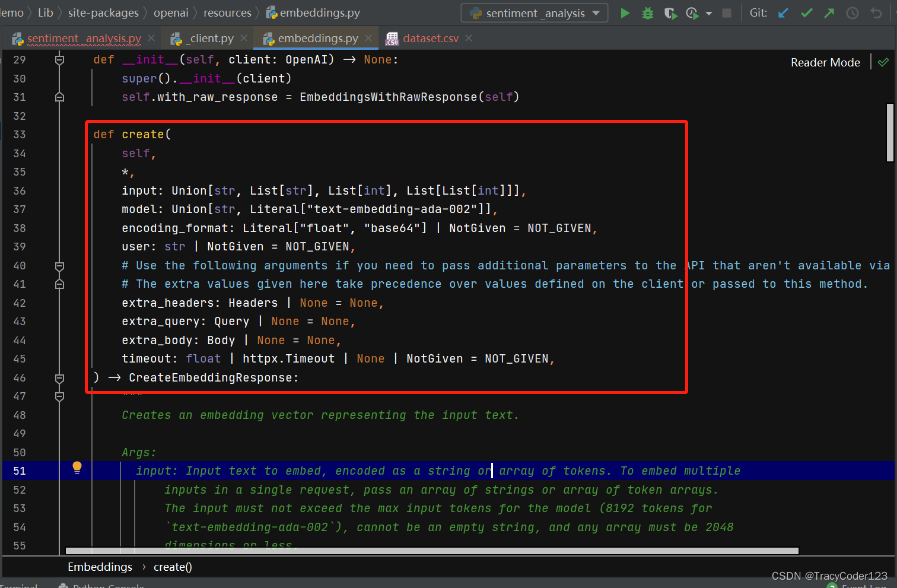Click the horizontal editor scrollbar

[x=432, y=551]
